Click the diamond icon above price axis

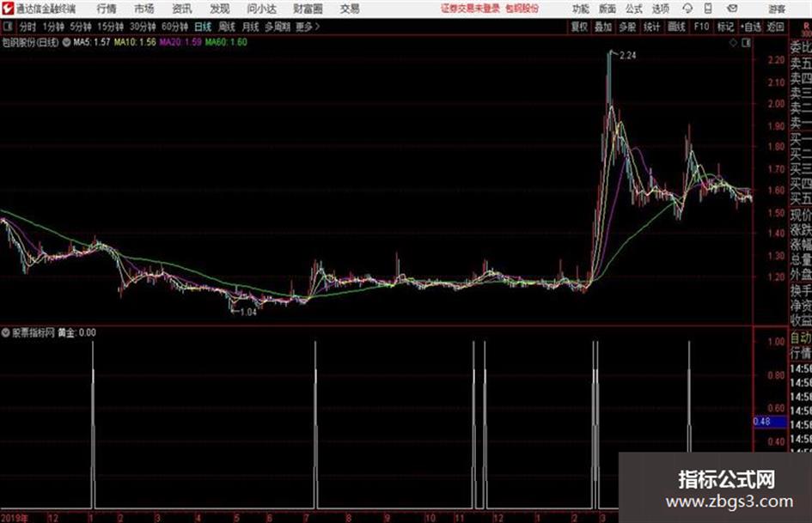[733, 43]
